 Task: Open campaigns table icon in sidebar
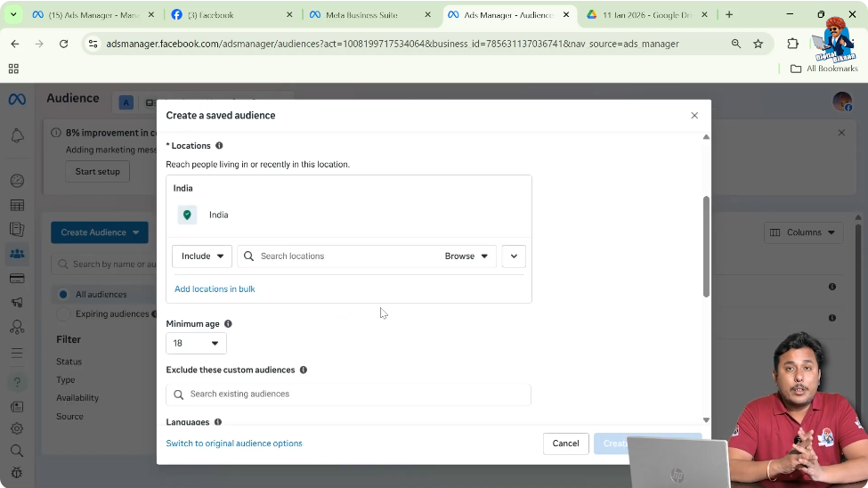point(17,205)
